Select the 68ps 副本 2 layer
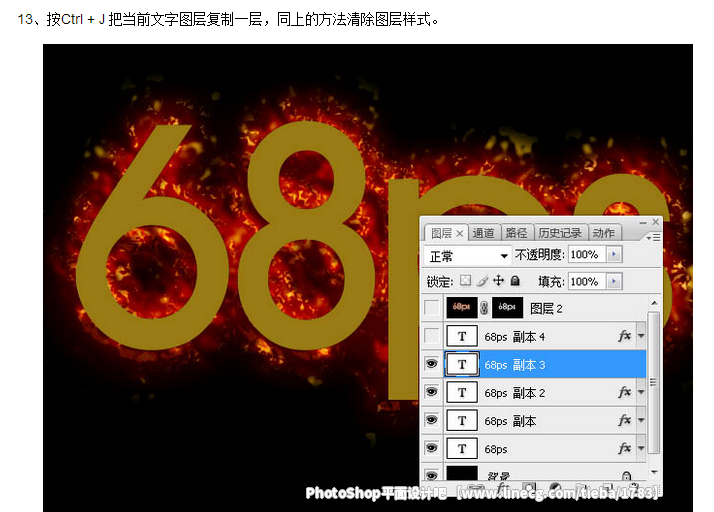This screenshot has width=714, height=512. pyautogui.click(x=540, y=393)
